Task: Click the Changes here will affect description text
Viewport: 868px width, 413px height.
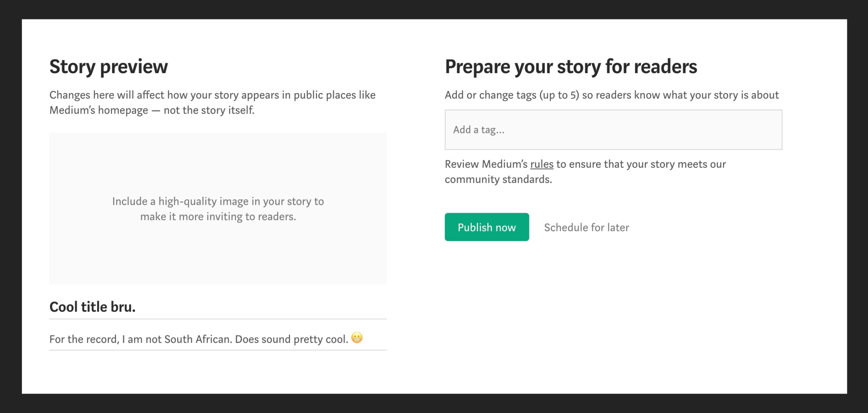Action: tap(212, 95)
